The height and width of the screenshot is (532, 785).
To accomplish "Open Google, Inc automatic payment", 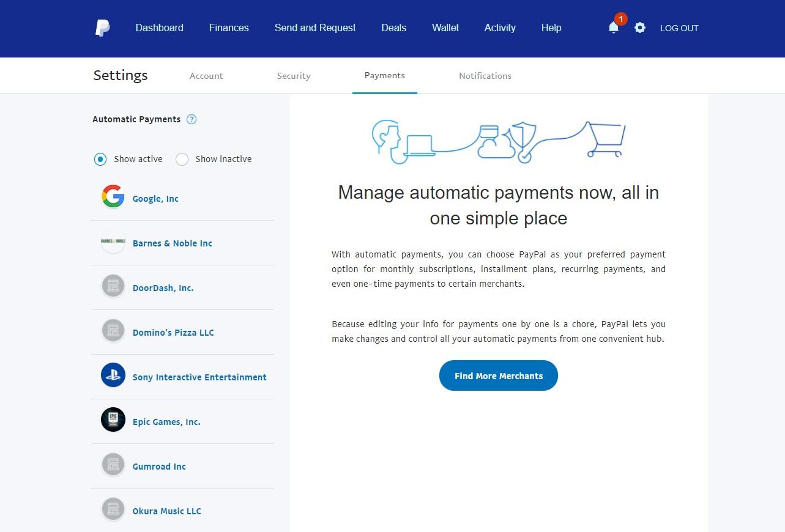I will [x=155, y=199].
